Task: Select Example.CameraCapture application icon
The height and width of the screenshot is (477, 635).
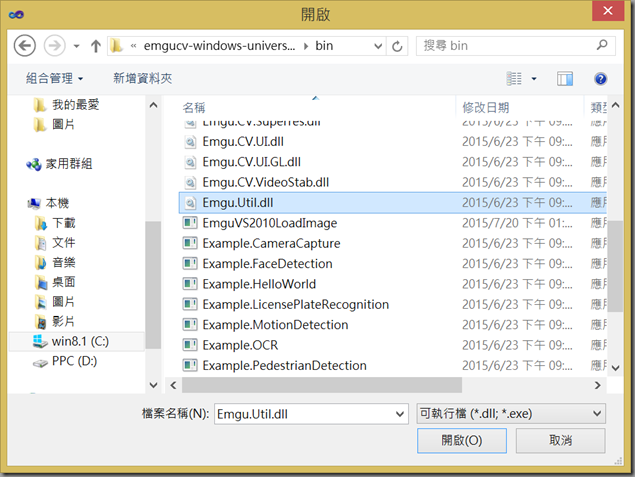Action: 190,243
